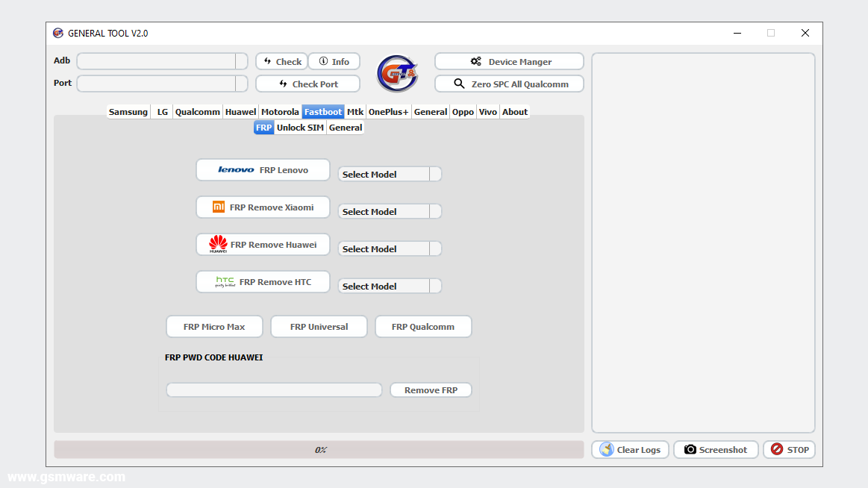Viewport: 868px width, 488px height.
Task: Click the 0% progress bar
Action: point(320,449)
